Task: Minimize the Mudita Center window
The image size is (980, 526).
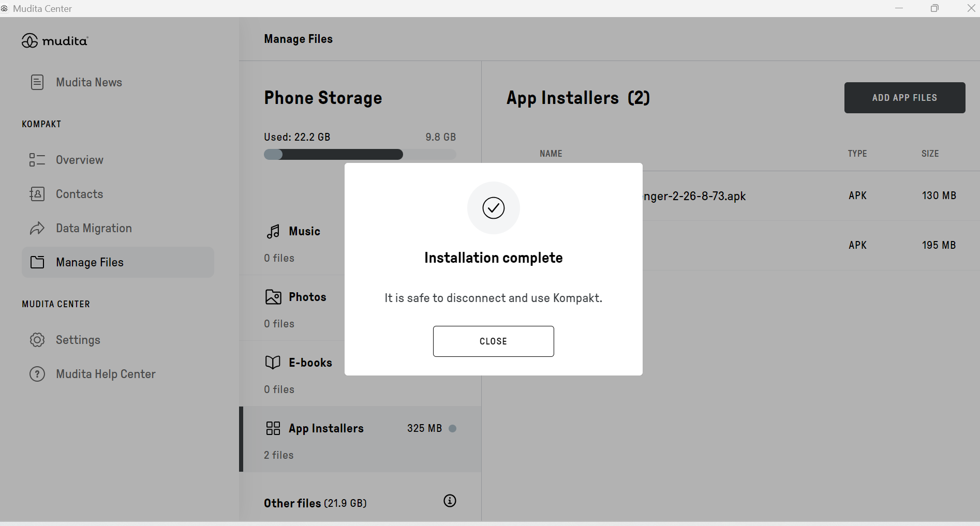Action: 899,8
